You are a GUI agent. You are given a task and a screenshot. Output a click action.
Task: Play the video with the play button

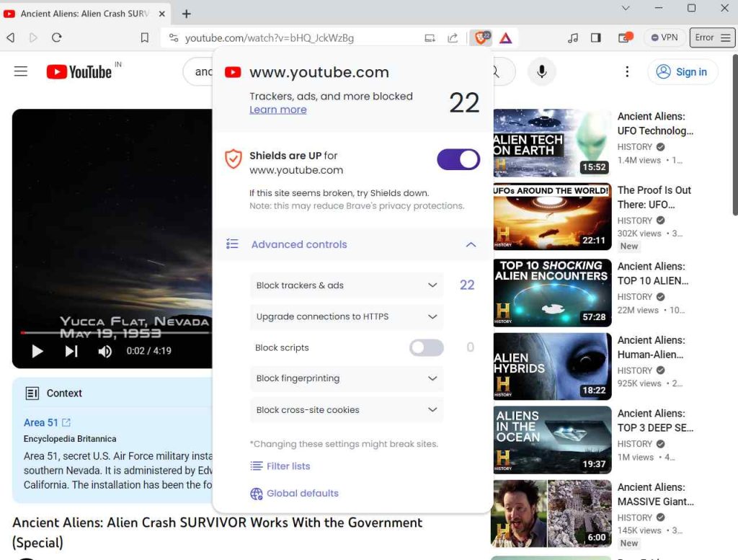[37, 351]
